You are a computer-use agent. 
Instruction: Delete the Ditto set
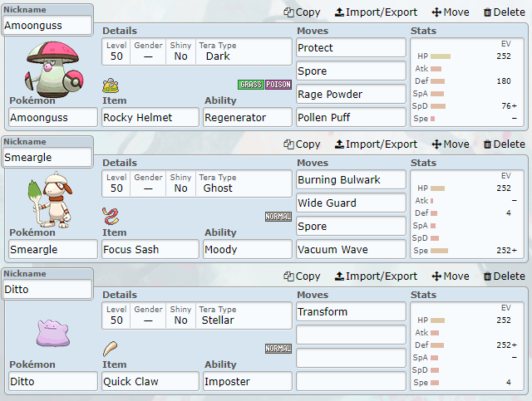click(505, 276)
